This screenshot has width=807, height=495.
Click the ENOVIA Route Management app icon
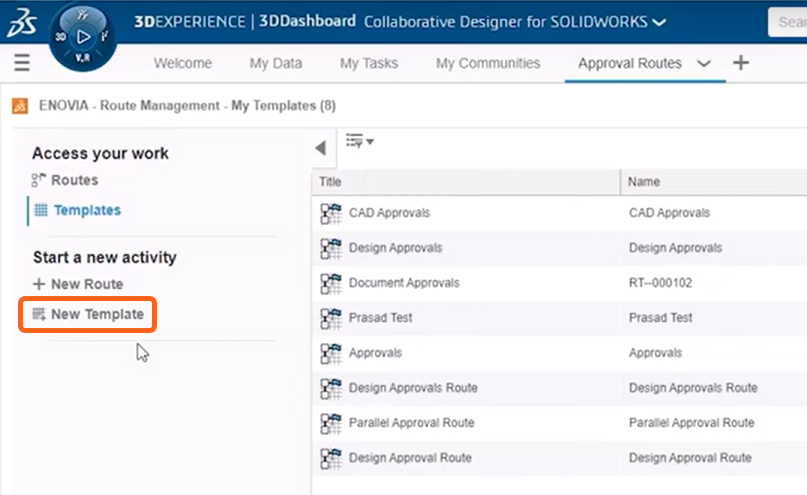click(x=20, y=106)
